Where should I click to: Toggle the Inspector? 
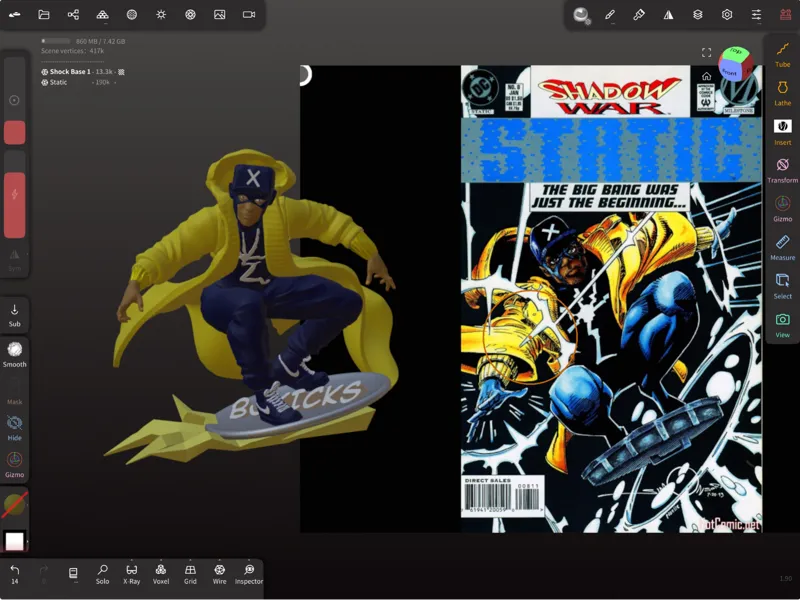coord(249,574)
